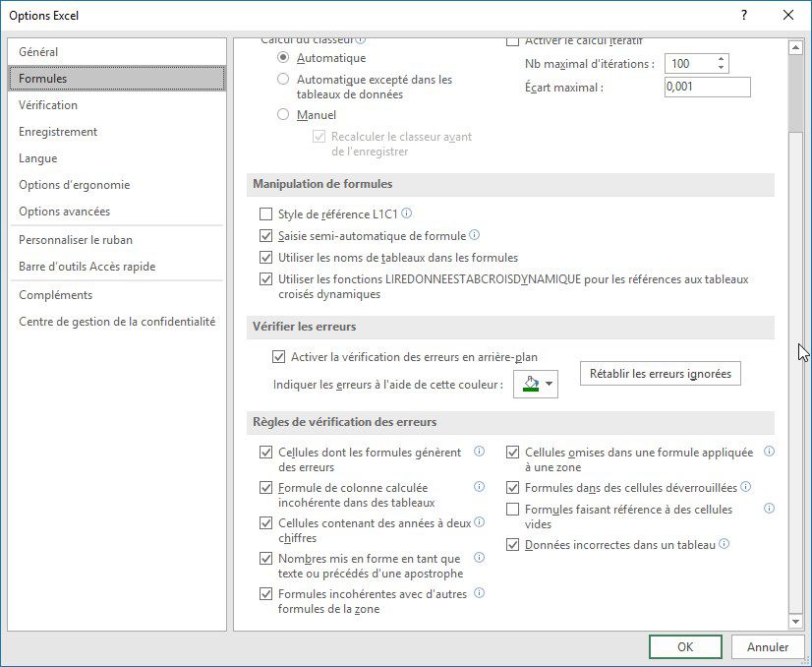
Task: Click info icon for Cellules dont les formules génèrent
Action: [478, 451]
